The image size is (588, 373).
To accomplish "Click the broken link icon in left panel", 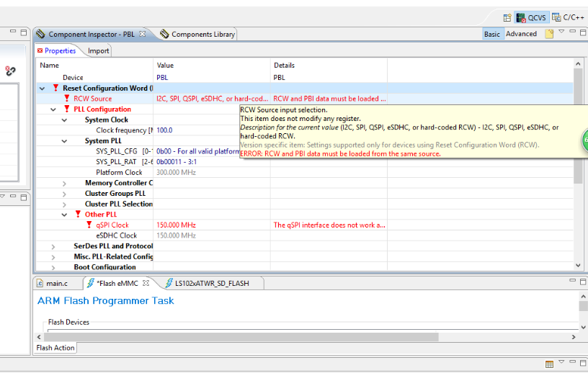I will pos(10,71).
